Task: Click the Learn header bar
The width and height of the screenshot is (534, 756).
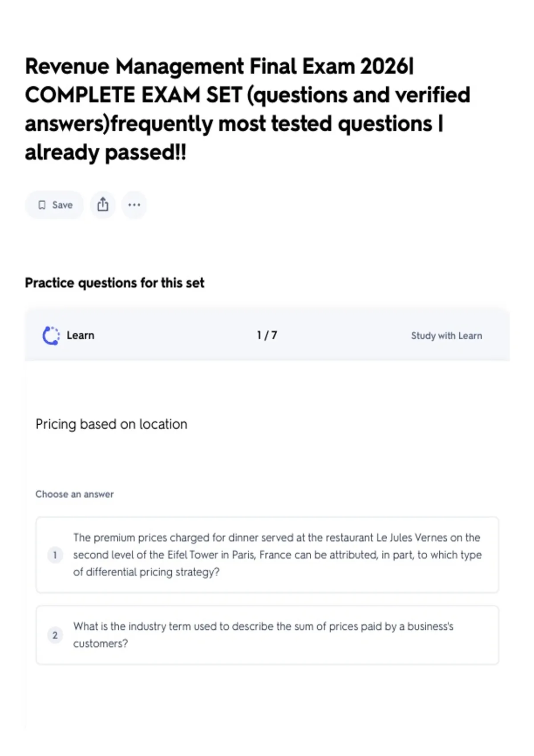Action: point(267,335)
